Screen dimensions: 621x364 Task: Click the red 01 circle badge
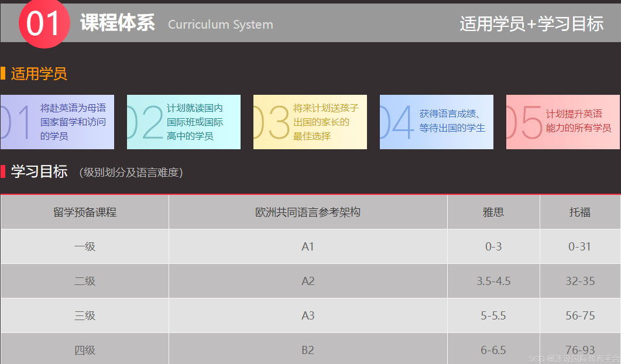44,23
